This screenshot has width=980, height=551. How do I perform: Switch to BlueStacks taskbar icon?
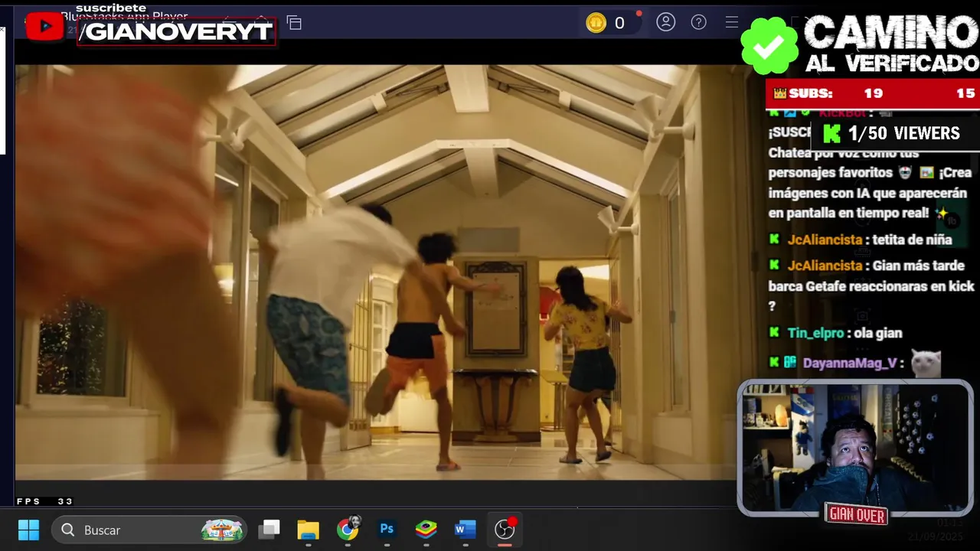[x=426, y=530]
